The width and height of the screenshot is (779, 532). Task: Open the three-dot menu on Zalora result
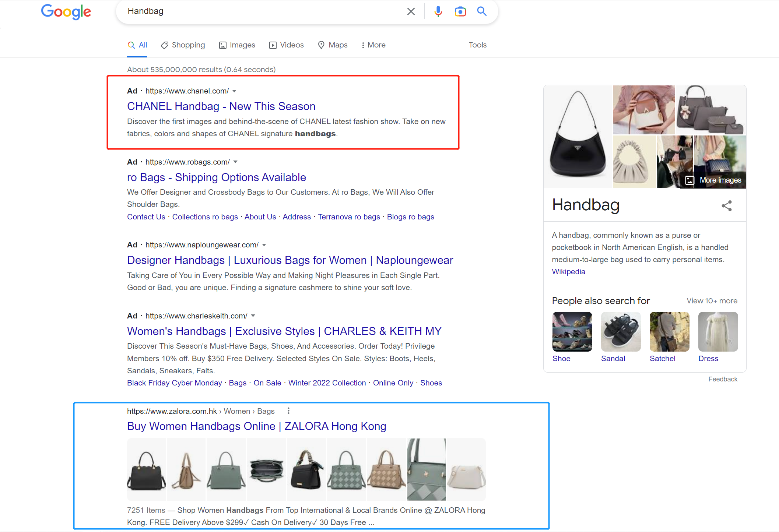tap(288, 411)
